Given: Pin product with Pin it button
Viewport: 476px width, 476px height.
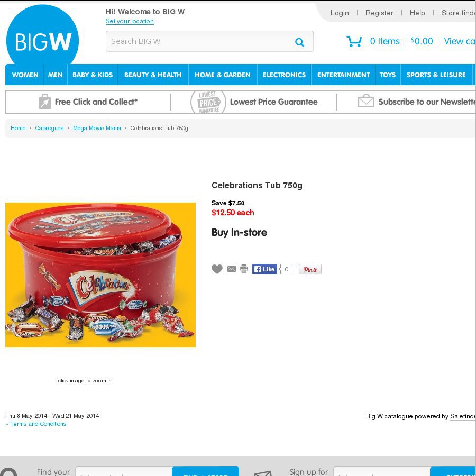Looking at the screenshot, I should coord(310,269).
